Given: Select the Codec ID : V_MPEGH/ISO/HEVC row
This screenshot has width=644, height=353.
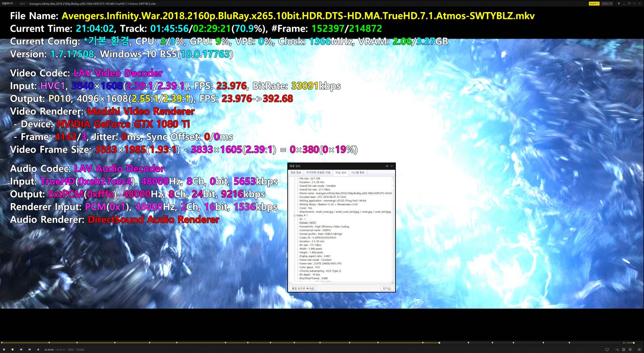Looking at the screenshot, I should 318,238.
